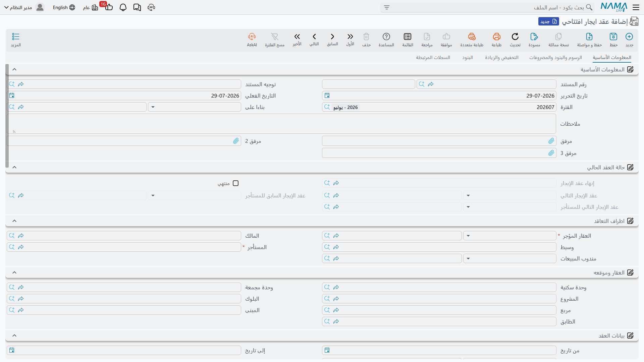This screenshot has height=362, width=644.
Task: Open calendar picker for من تاريخ
Action: tap(327, 351)
